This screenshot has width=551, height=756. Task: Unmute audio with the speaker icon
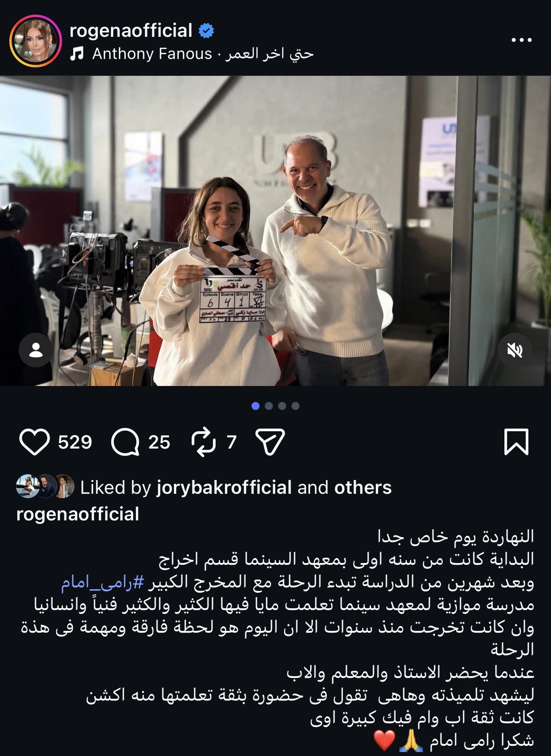tap(516, 350)
